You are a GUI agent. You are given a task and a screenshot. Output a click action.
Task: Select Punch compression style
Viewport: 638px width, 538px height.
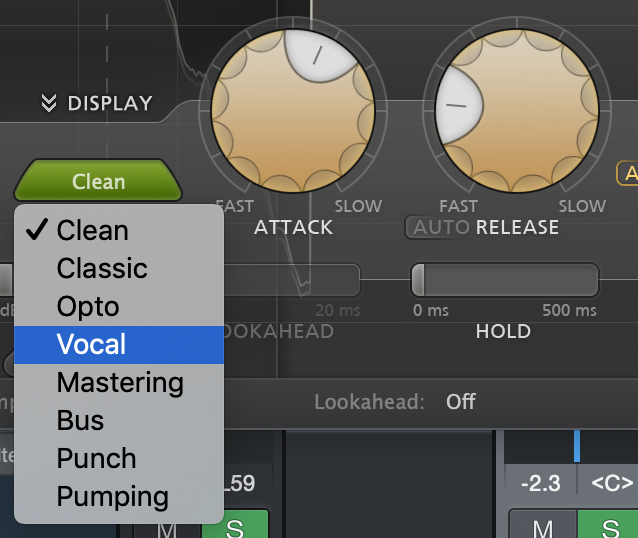(x=119, y=458)
